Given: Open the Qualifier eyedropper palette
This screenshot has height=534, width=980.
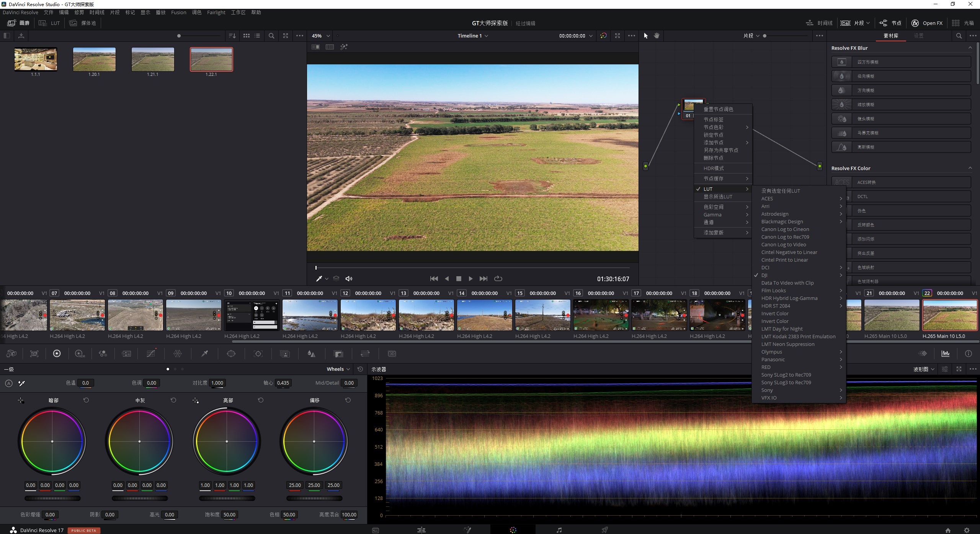Looking at the screenshot, I should point(205,354).
